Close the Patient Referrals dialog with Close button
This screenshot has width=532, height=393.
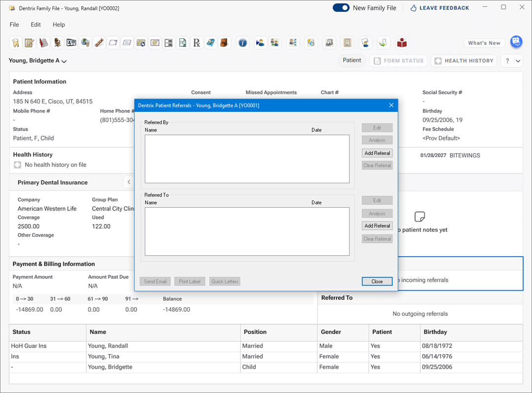(x=377, y=281)
